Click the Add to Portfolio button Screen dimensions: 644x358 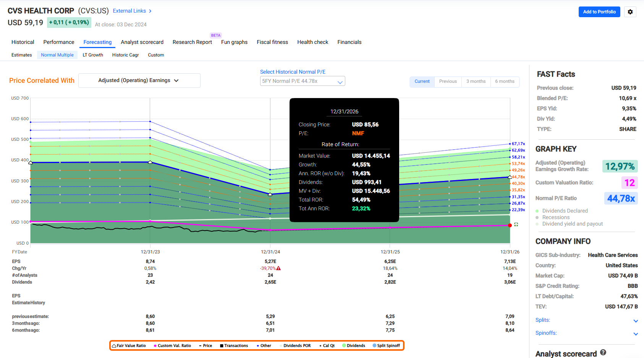(599, 12)
